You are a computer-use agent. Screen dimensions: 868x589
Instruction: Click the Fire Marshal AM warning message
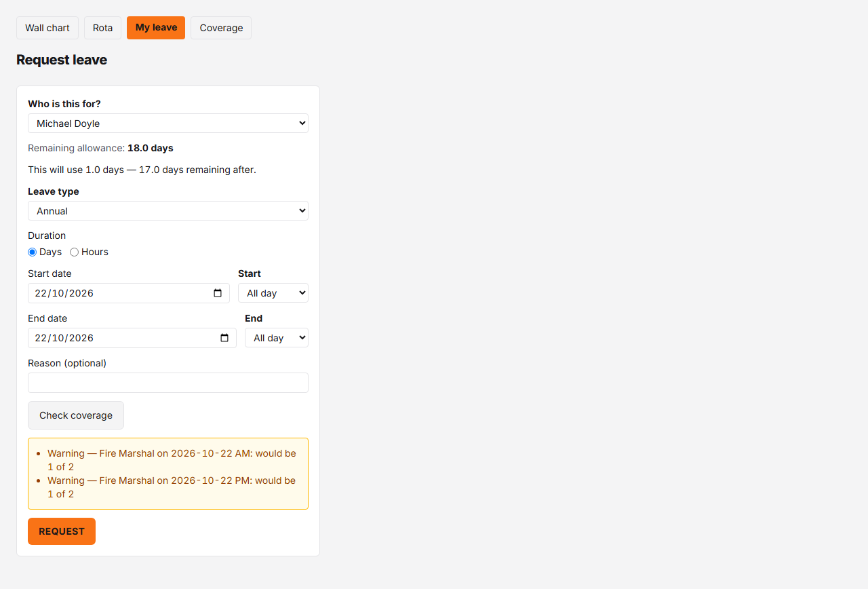(x=172, y=460)
